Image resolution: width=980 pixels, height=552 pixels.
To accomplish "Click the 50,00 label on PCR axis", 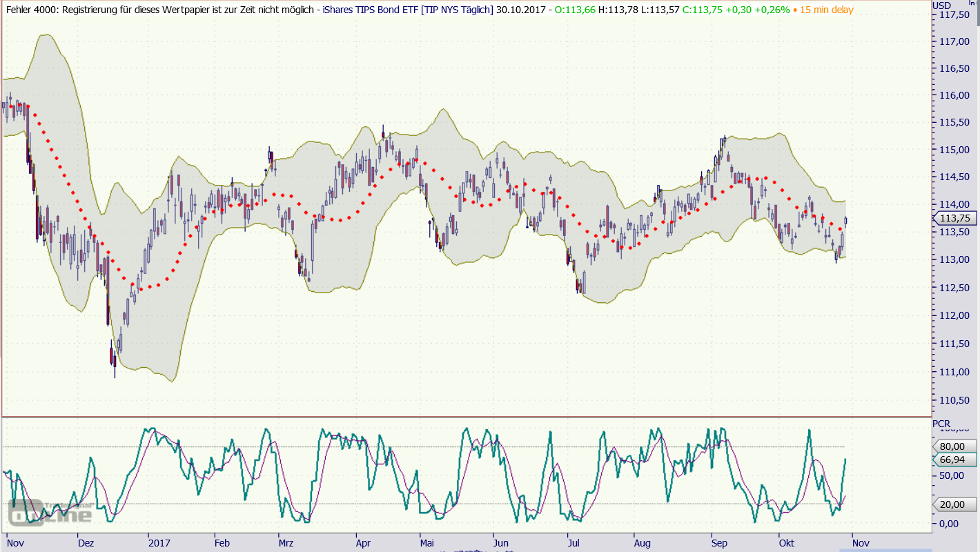I will click(953, 475).
